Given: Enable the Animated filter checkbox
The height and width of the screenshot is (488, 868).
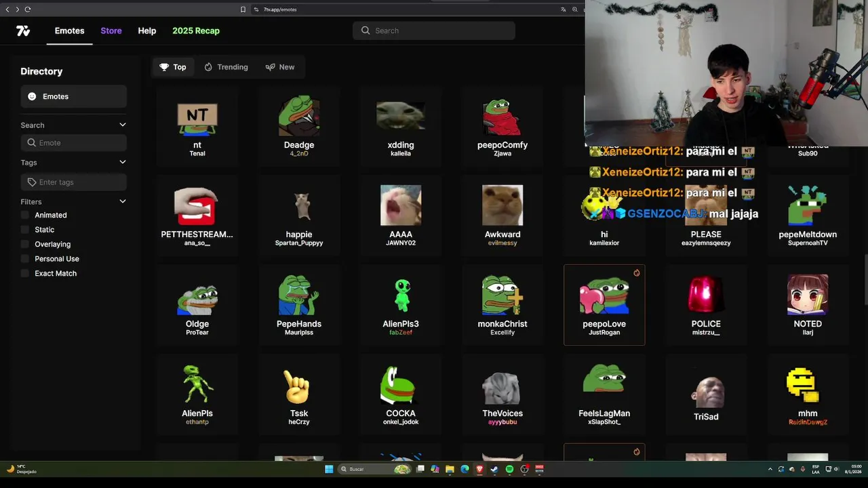Looking at the screenshot, I should [x=25, y=215].
